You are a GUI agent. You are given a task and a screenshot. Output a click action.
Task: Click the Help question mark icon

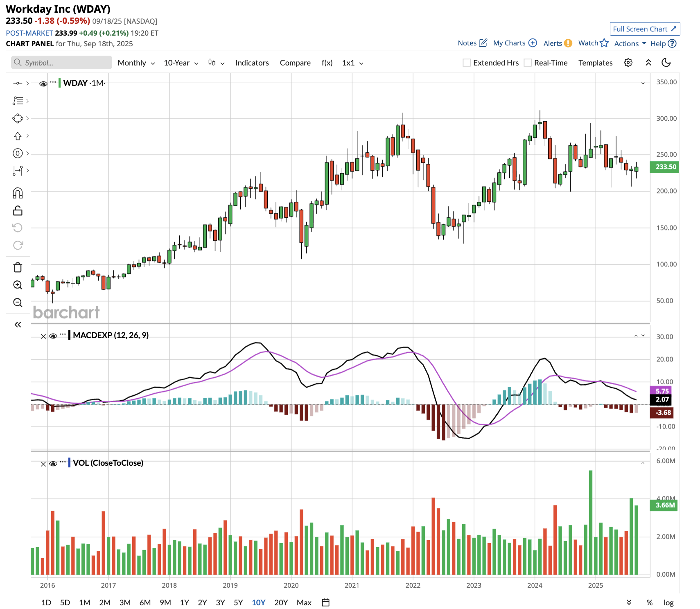672,43
